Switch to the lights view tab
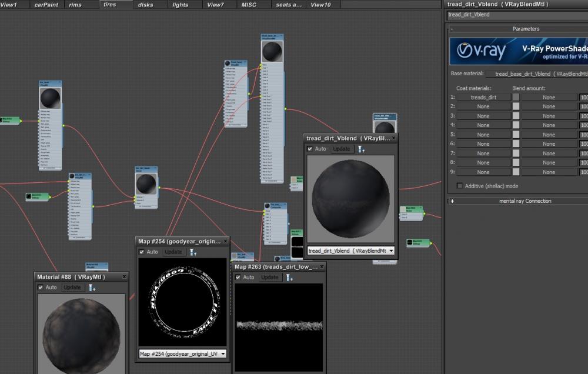This screenshot has width=588, height=374. click(x=181, y=5)
